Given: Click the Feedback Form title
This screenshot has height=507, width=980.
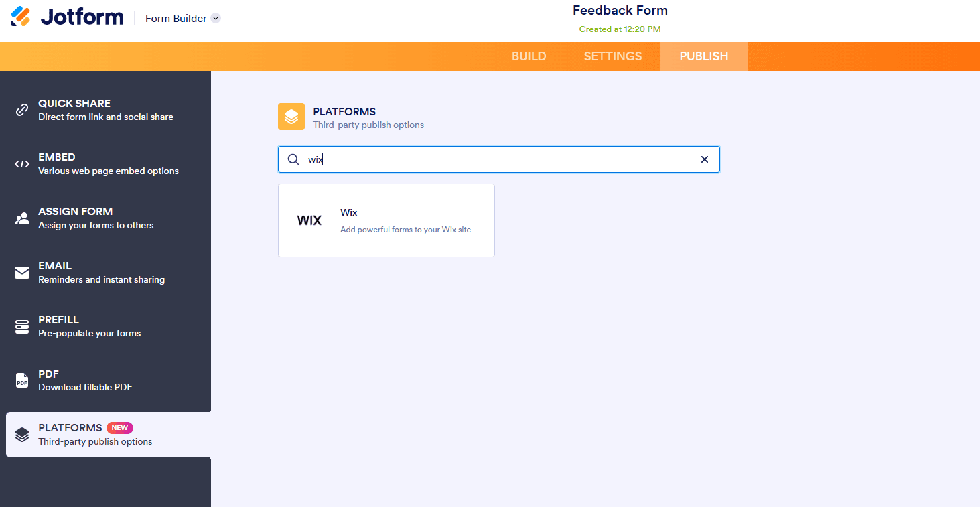Looking at the screenshot, I should coord(620,10).
